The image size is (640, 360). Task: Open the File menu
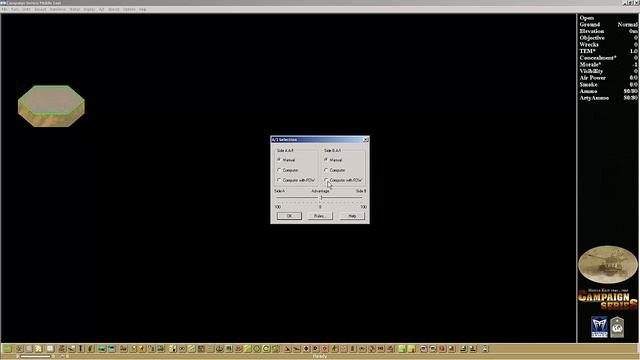pyautogui.click(x=4, y=9)
